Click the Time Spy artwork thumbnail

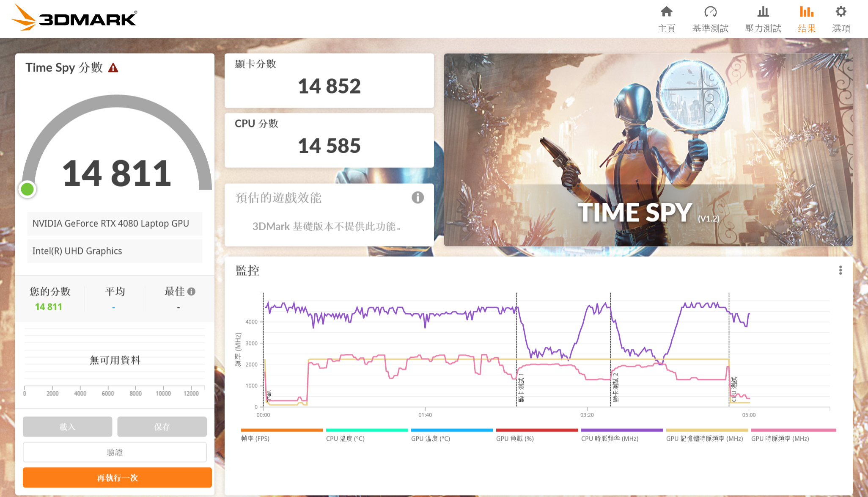(x=648, y=149)
